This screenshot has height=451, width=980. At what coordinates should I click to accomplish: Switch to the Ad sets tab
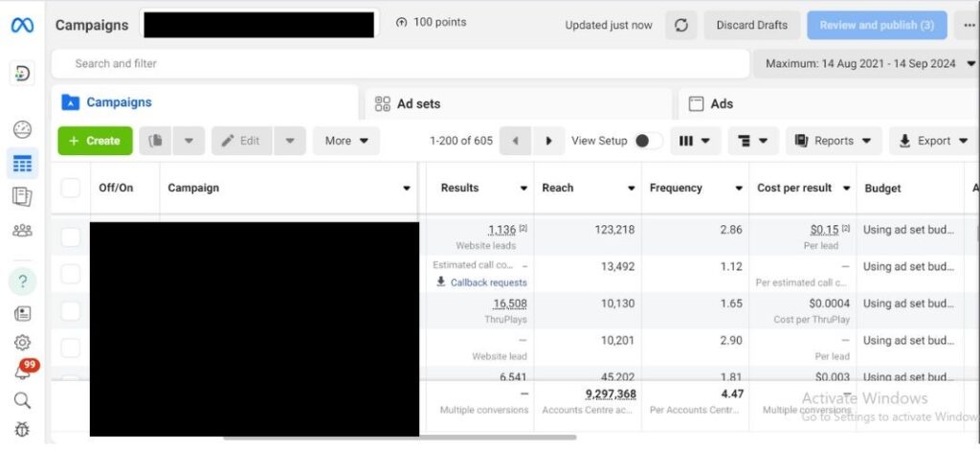(x=418, y=103)
